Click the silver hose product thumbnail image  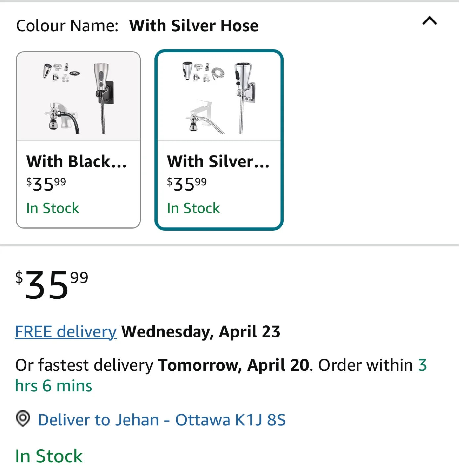point(219,97)
